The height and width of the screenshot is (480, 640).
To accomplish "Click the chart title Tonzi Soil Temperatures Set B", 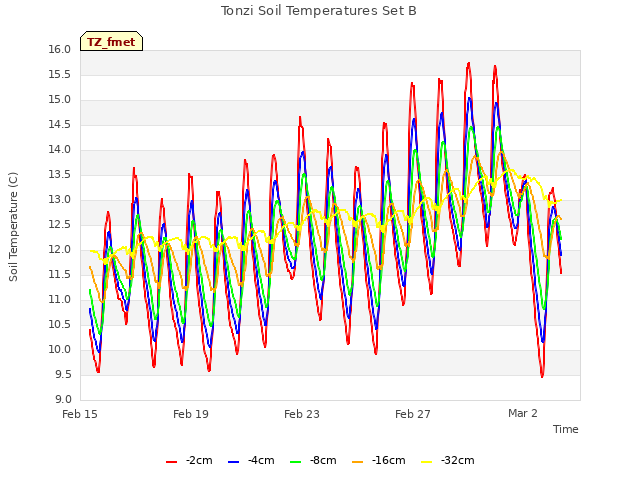I will tap(318, 11).
